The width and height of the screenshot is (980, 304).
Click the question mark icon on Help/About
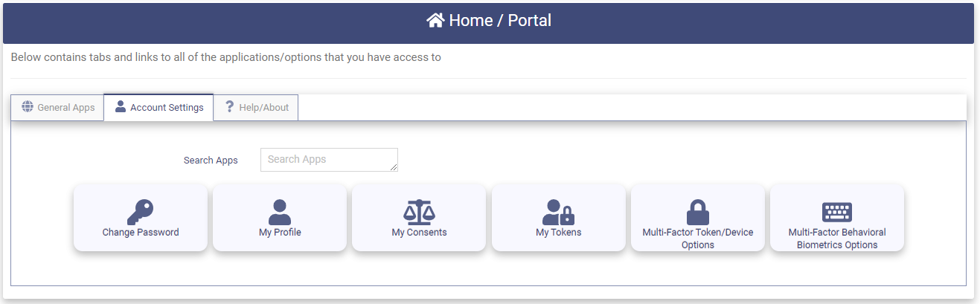229,106
